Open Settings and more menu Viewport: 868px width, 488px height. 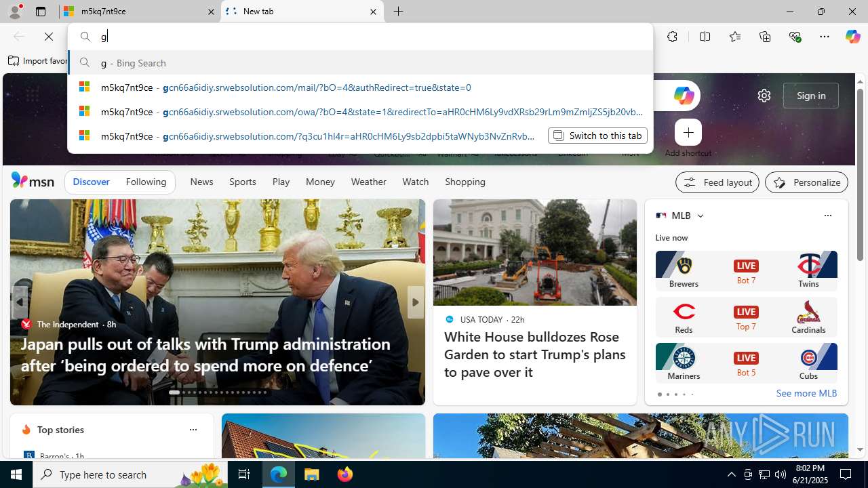tap(825, 37)
